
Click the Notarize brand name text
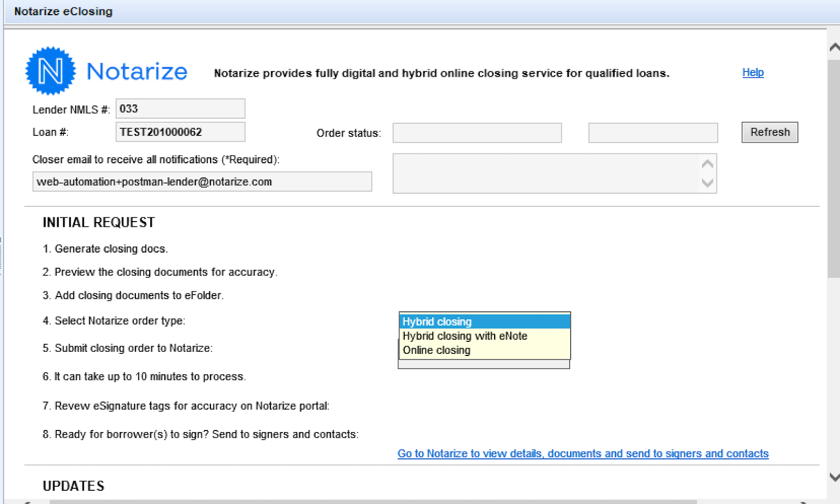point(137,71)
